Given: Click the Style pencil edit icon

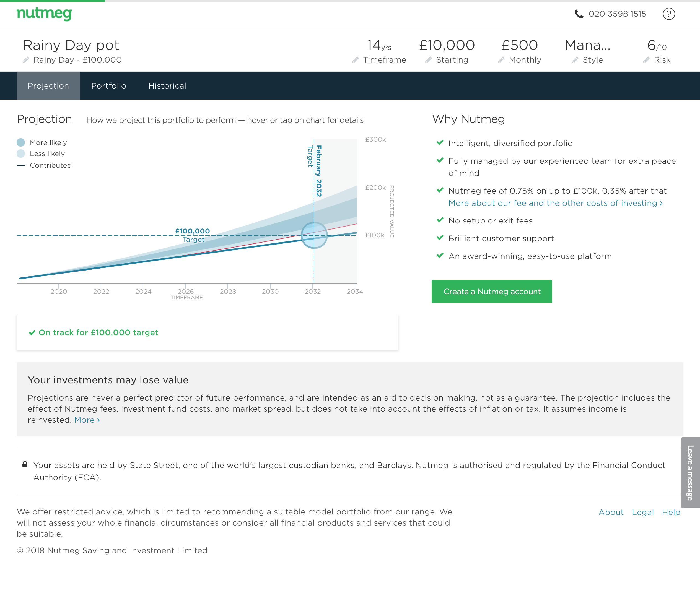Looking at the screenshot, I should pos(575,60).
